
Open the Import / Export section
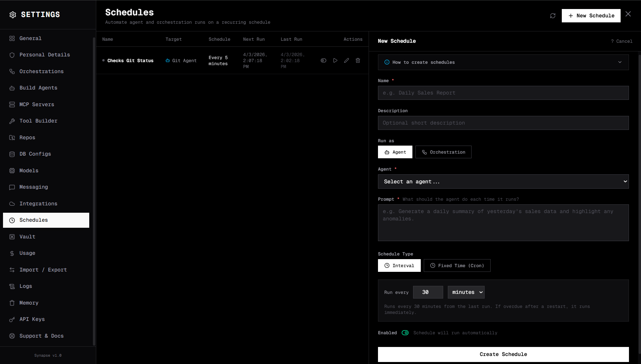[46, 270]
